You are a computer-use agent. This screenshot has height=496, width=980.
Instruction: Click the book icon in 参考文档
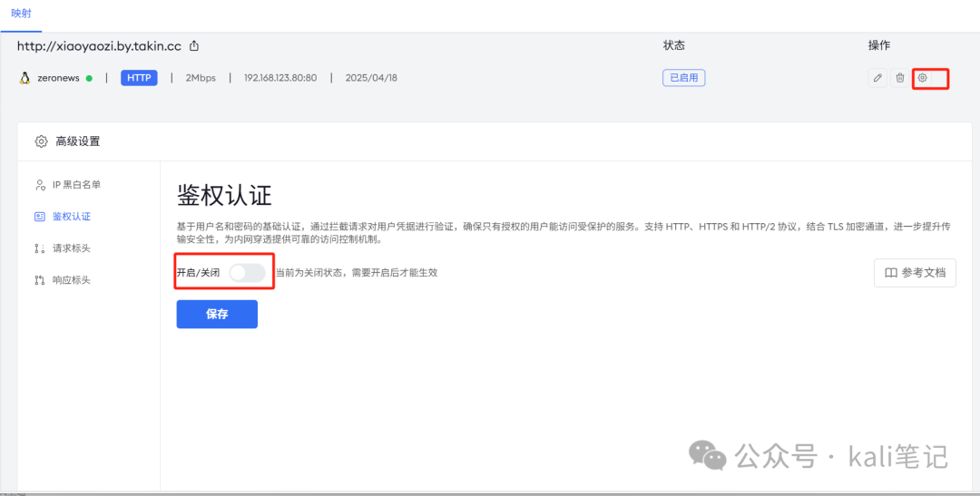point(891,273)
